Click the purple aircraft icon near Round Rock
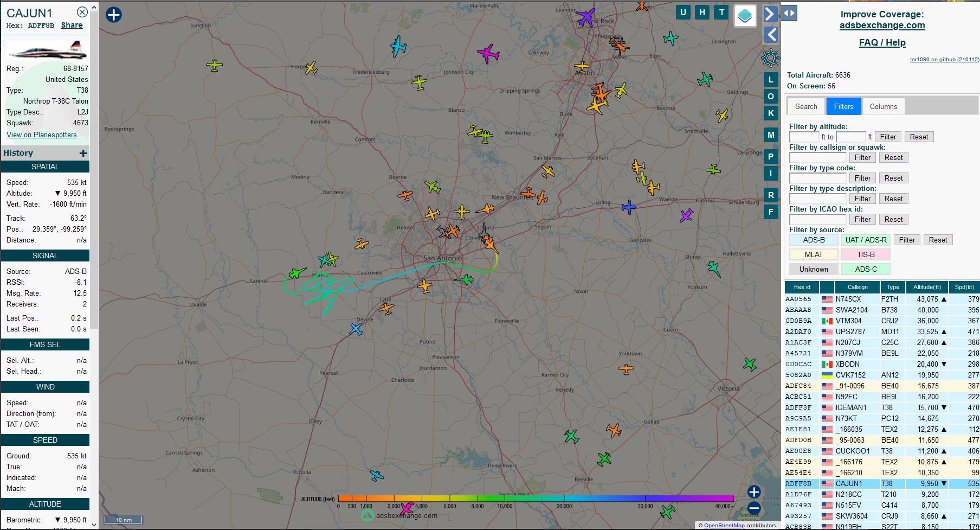Viewport: 980px width, 530px height. (585, 17)
